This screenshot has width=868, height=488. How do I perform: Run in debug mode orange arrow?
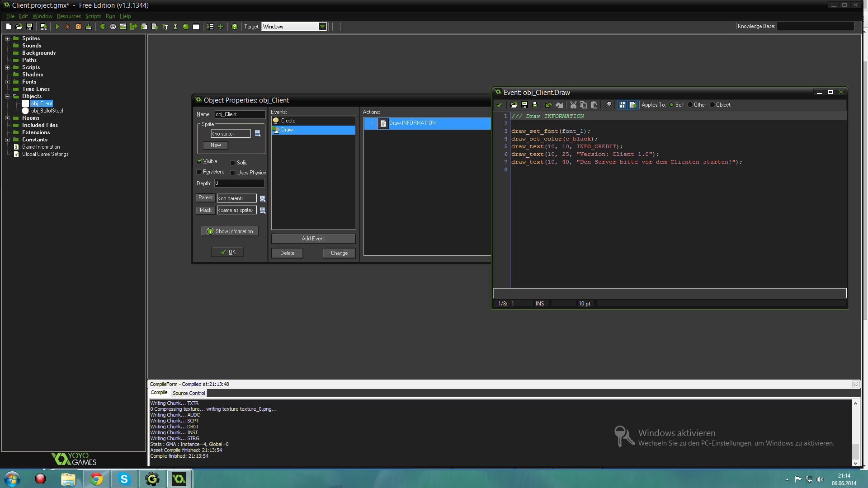pyautogui.click(x=68, y=27)
